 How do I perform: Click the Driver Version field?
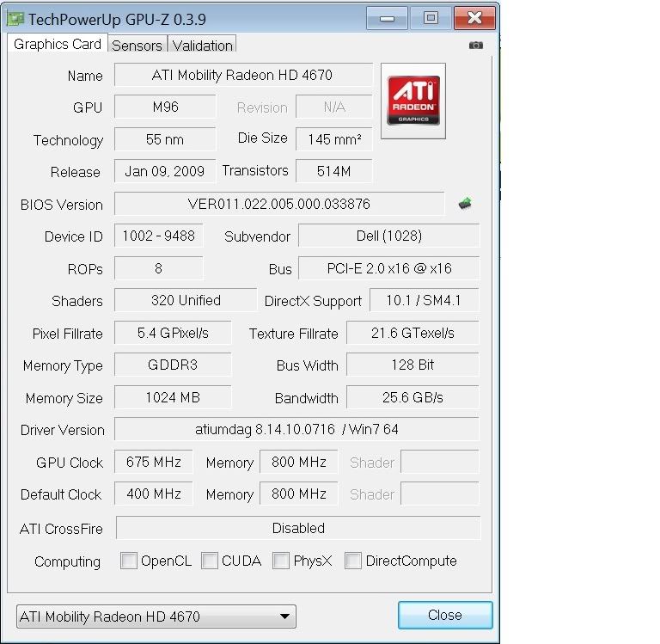click(x=296, y=429)
